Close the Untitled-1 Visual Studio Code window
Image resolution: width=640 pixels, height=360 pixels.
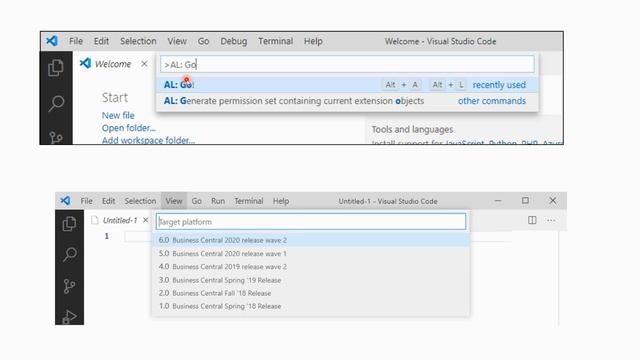553,200
